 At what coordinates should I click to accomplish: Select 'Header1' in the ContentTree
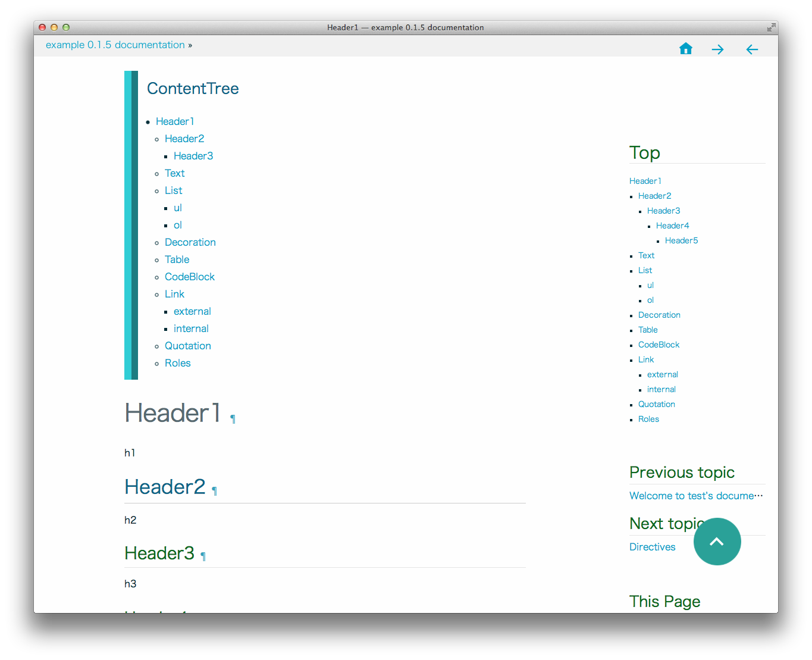[x=174, y=121]
